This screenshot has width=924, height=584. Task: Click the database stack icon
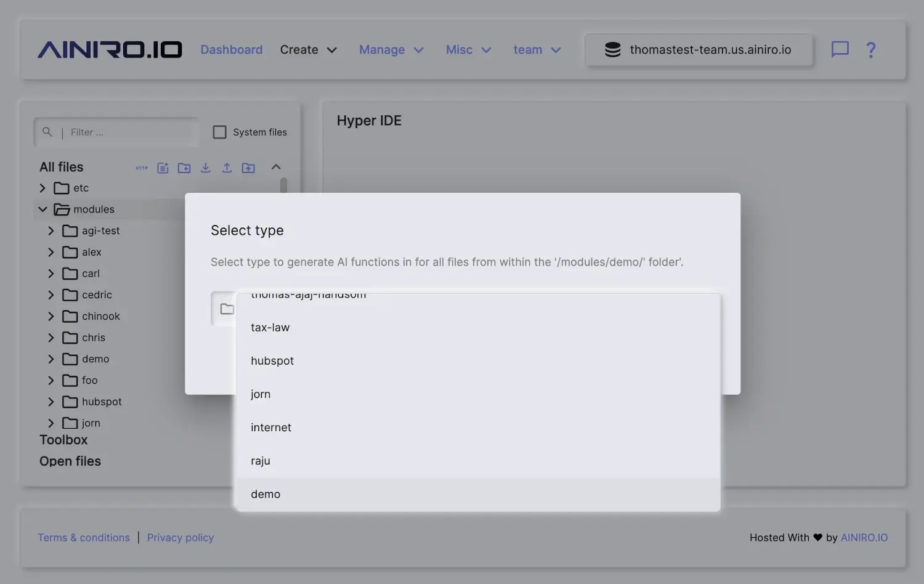613,50
